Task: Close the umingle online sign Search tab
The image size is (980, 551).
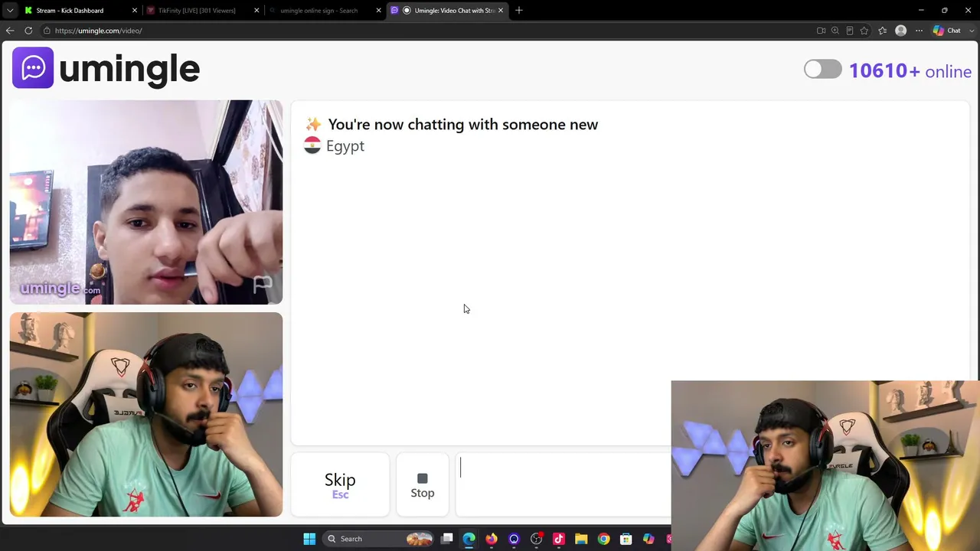Action: [378, 11]
